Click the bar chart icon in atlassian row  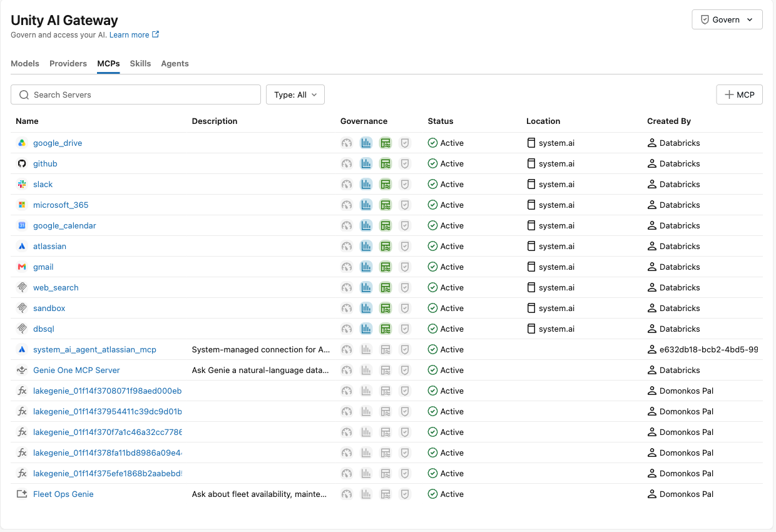366,246
